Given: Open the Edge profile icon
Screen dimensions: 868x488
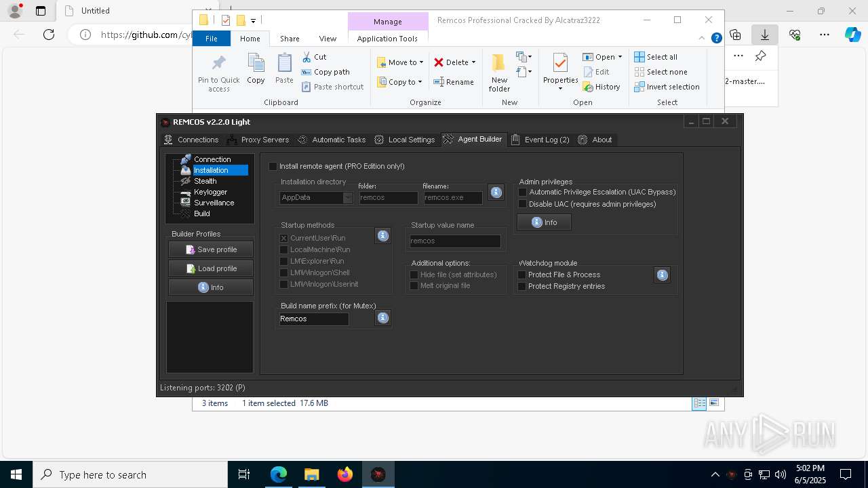Looking at the screenshot, I should [14, 11].
